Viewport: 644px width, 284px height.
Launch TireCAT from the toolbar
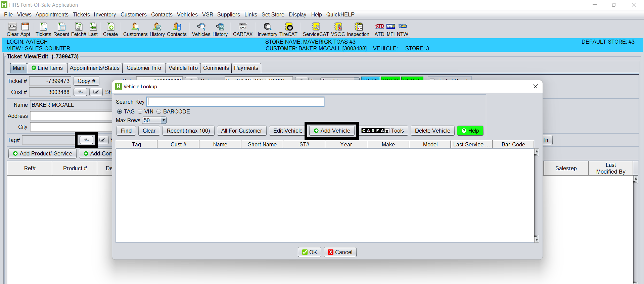tap(288, 30)
